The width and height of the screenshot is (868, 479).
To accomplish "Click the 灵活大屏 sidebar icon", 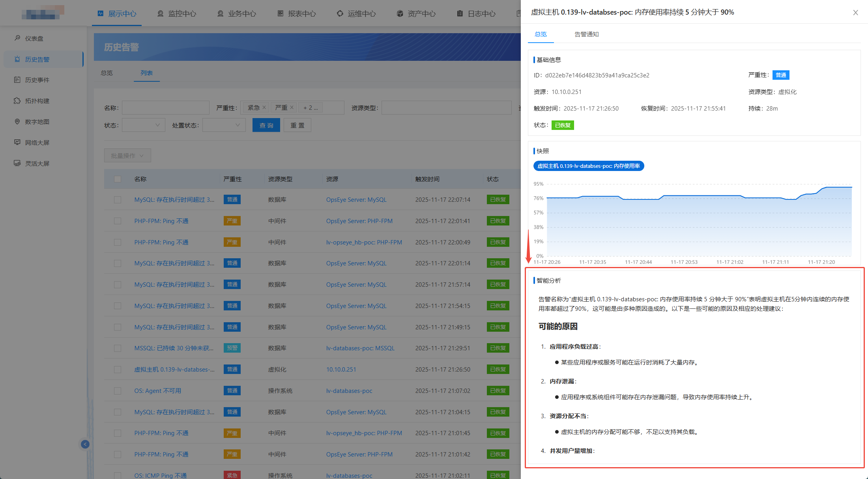I will 17,163.
